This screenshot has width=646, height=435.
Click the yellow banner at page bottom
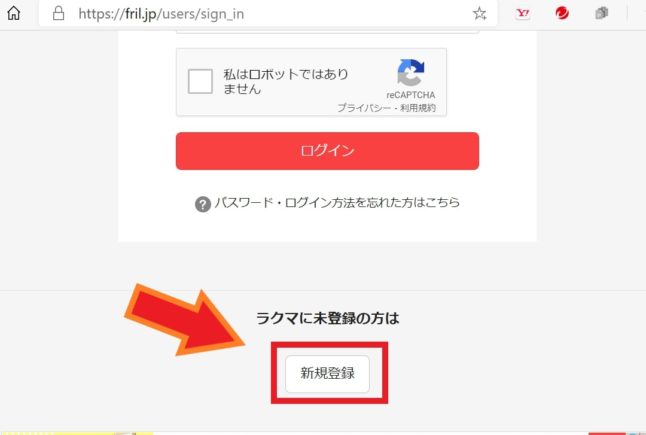[x=76, y=433]
